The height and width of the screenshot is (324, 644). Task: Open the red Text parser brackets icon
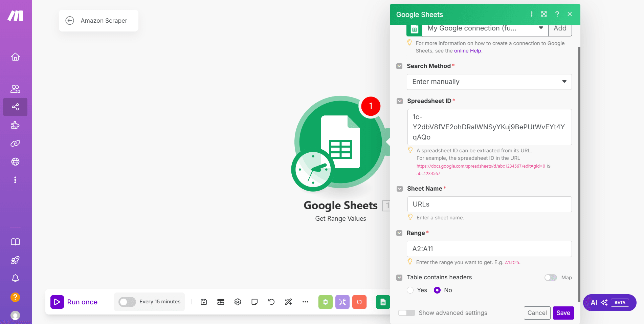(359, 302)
